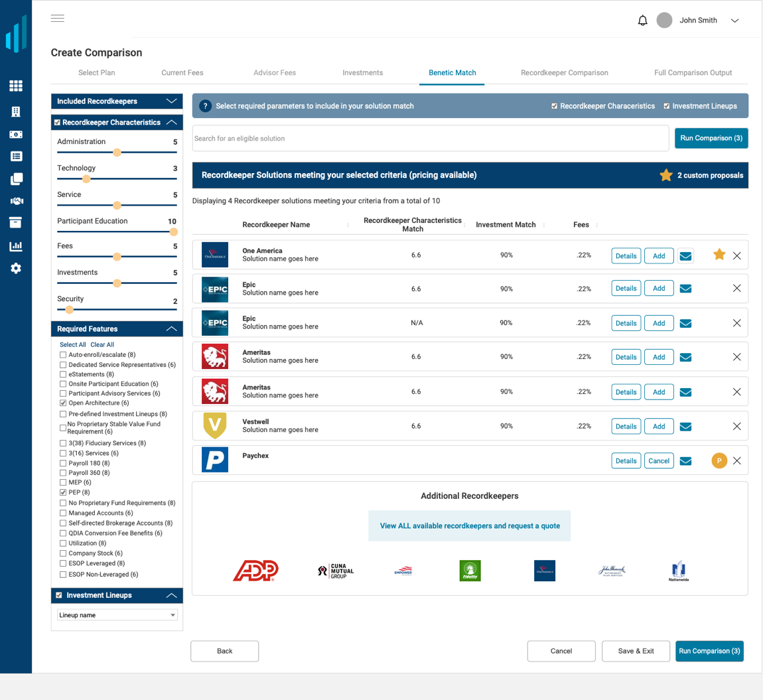763x700 pixels.
Task: Check Auto-enroll/escalate (8) feature
Action: click(x=63, y=355)
